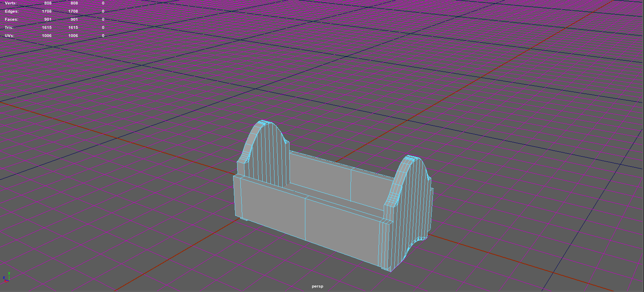Click the 'Edges:' poly count label
The image size is (644, 292).
pyautogui.click(x=12, y=11)
